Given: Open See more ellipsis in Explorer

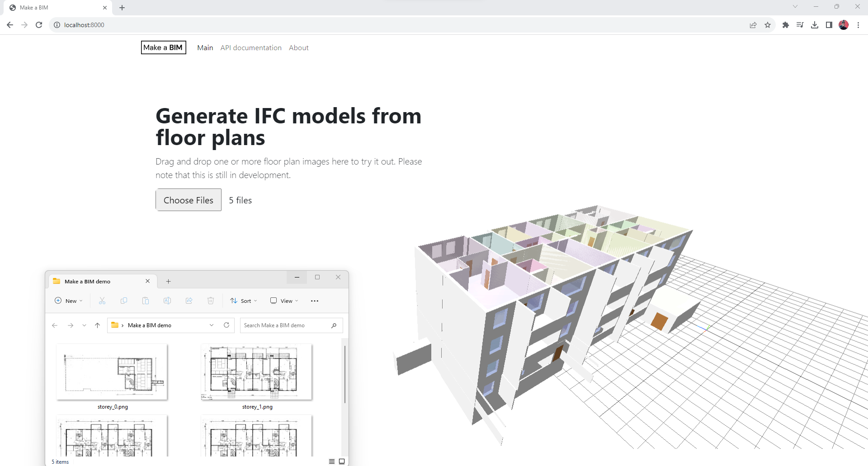Looking at the screenshot, I should pyautogui.click(x=315, y=301).
